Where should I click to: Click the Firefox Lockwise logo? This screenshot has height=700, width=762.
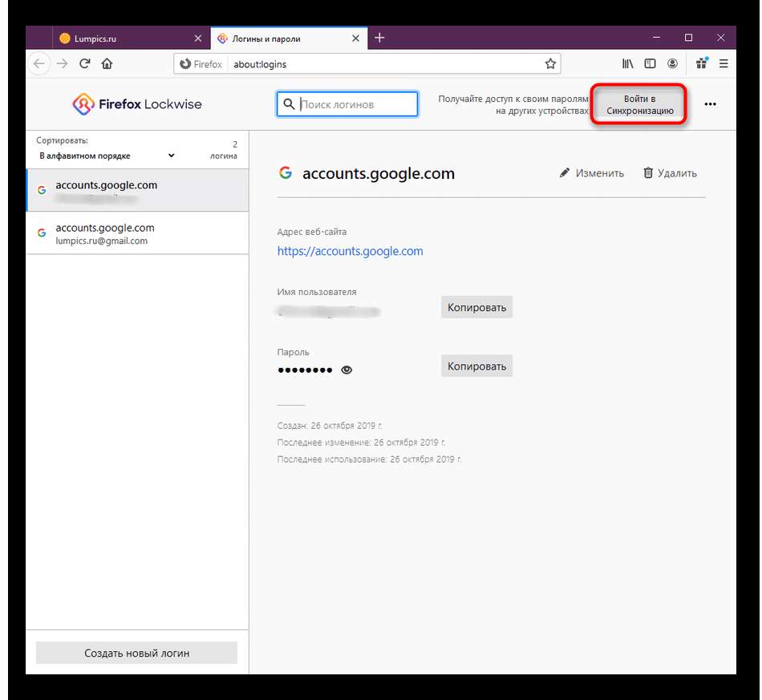(137, 104)
